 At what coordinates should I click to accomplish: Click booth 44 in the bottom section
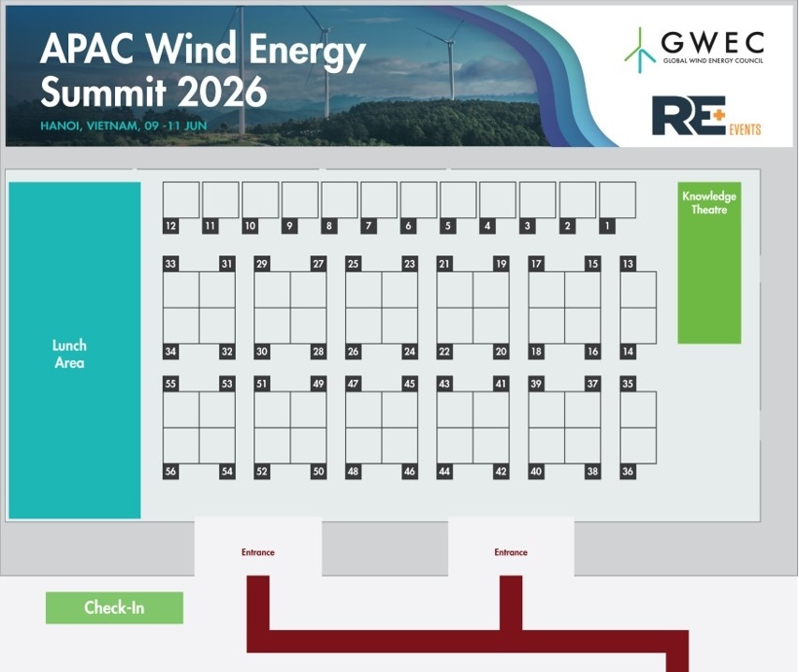[x=443, y=473]
